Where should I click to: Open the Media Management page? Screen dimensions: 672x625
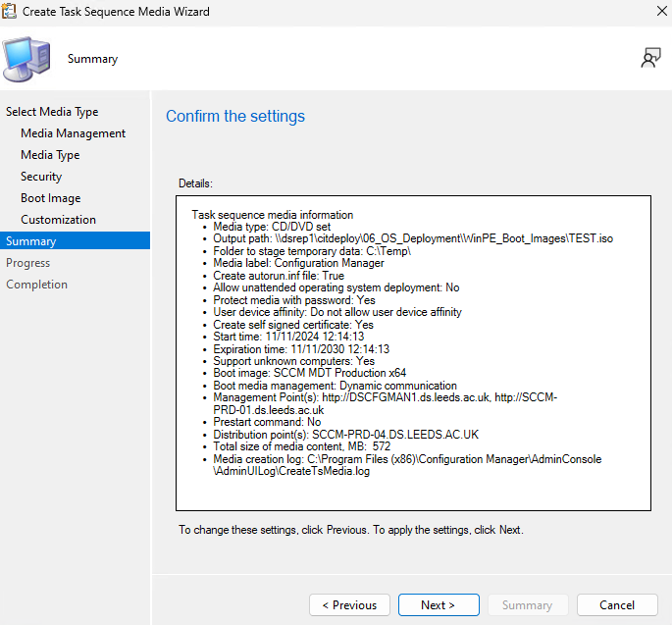73,133
